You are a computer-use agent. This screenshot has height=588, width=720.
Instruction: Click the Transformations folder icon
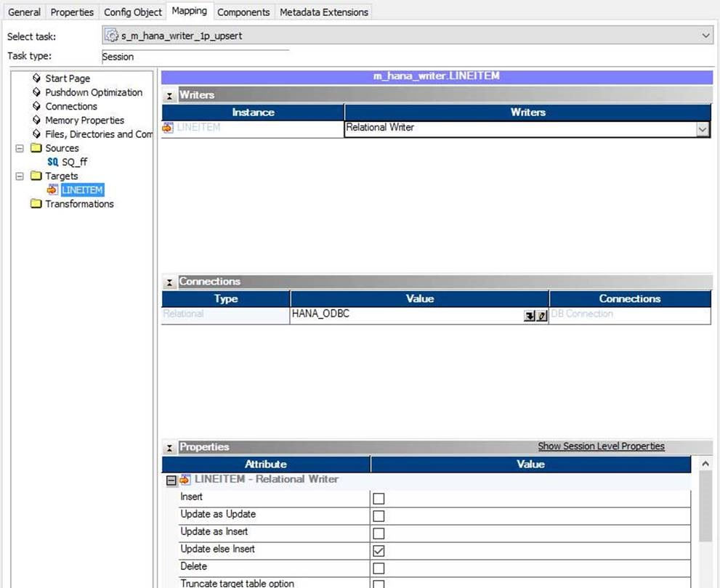[36, 203]
